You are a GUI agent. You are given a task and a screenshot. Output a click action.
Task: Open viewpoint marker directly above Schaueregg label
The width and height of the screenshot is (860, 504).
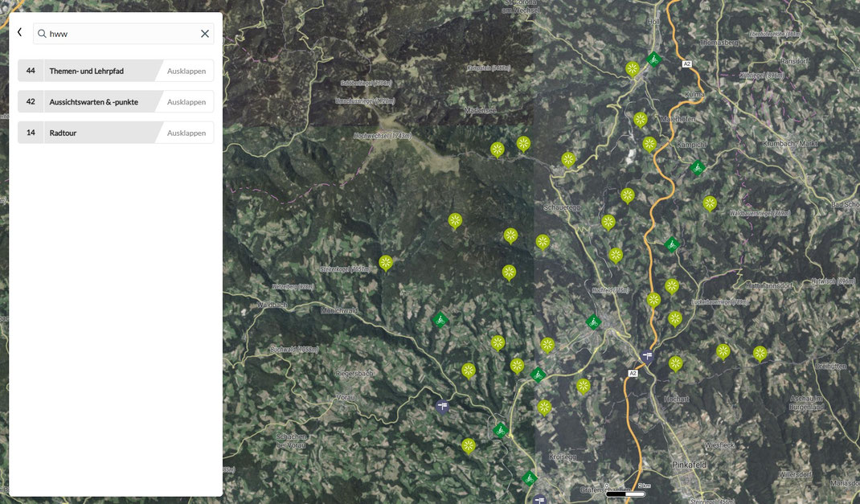(568, 160)
